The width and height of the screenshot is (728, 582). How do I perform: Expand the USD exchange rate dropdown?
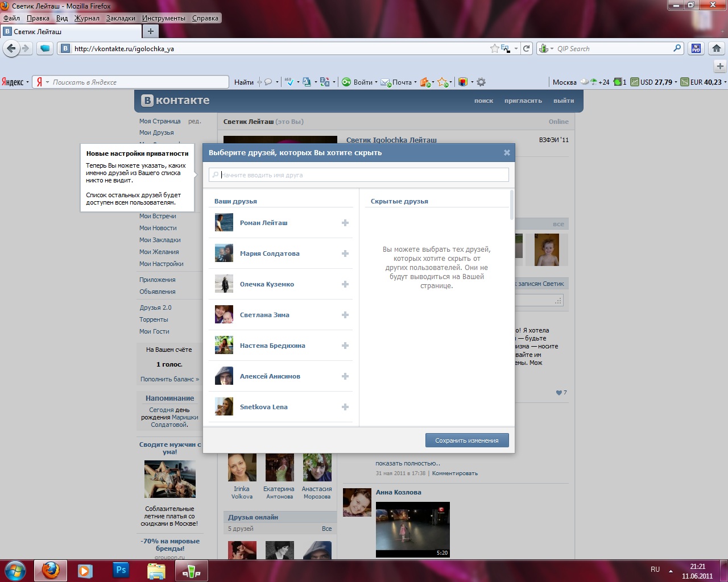pos(676,82)
